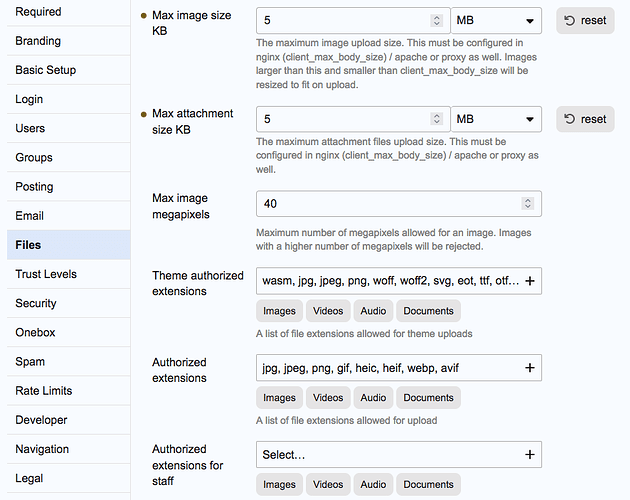The image size is (630, 500).
Task: Select the Files settings category
Action: point(68,245)
